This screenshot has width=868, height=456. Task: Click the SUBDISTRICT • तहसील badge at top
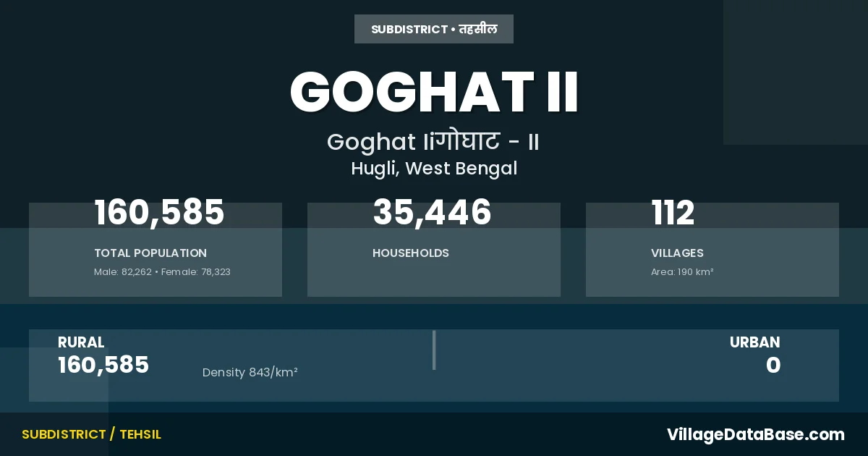pyautogui.click(x=434, y=30)
